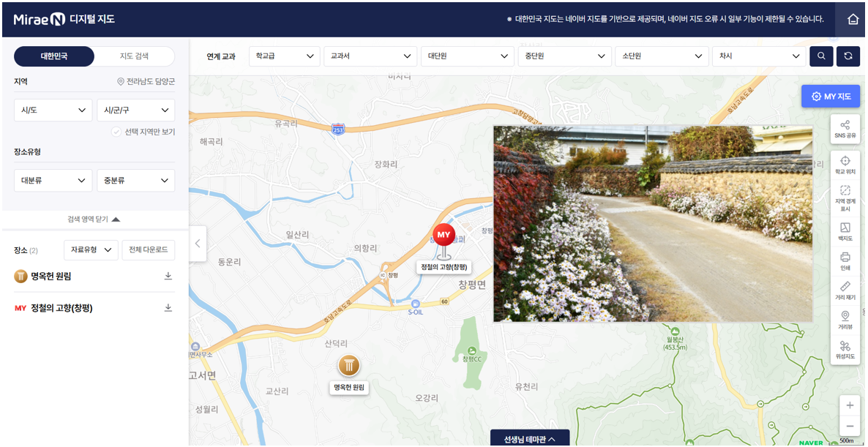Click the 정철의 고향(창평) map marker
The image size is (868, 447).
(x=444, y=236)
